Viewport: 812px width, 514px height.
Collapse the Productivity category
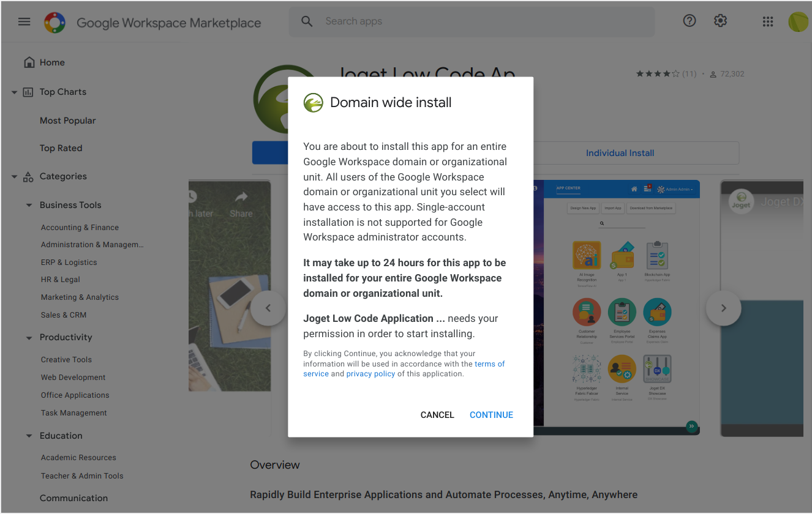(x=29, y=338)
